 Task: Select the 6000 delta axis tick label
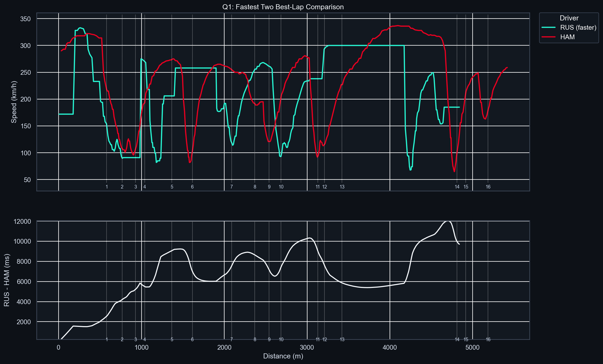24,282
